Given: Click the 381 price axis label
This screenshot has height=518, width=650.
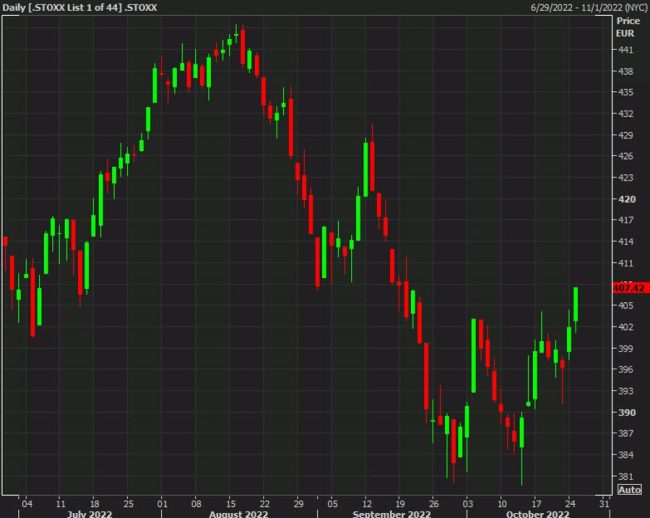Looking at the screenshot, I should [626, 476].
